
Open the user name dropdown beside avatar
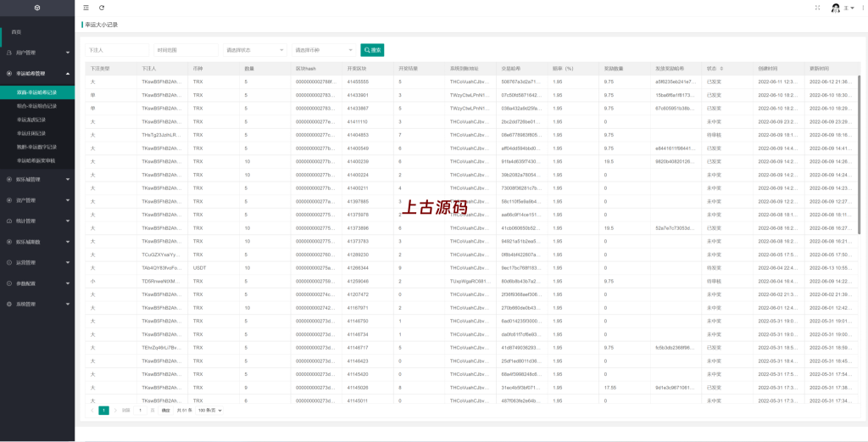(849, 8)
